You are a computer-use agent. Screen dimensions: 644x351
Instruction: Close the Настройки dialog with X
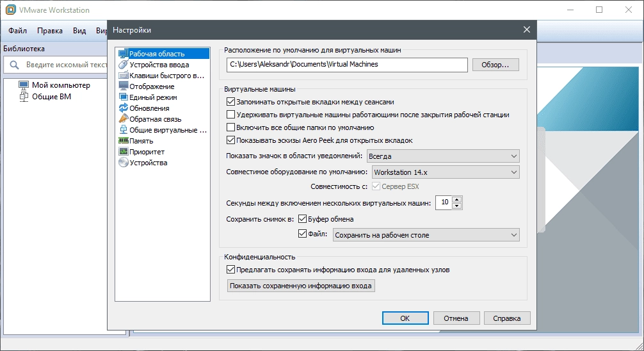(x=527, y=29)
